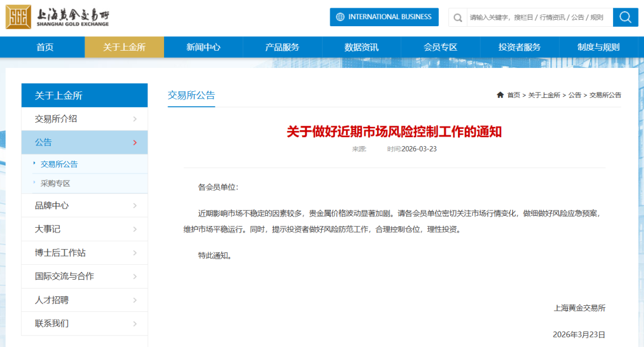The height and width of the screenshot is (347, 644).
Task: Expand the 大事记 sidebar chevron
Action: pos(135,229)
